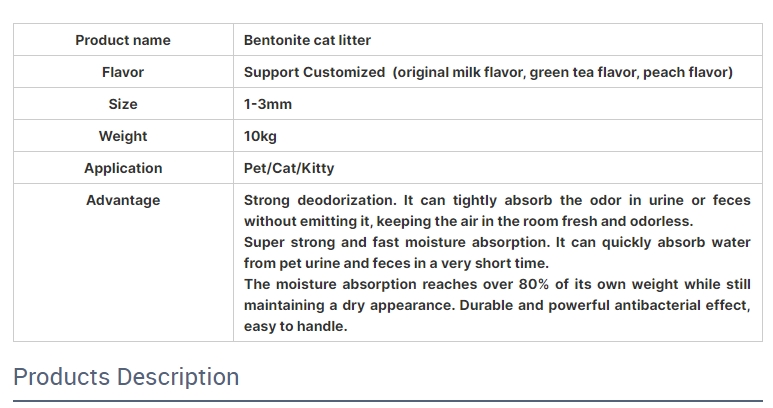773x408 pixels.
Task: Click the Application row label
Action: (123, 168)
